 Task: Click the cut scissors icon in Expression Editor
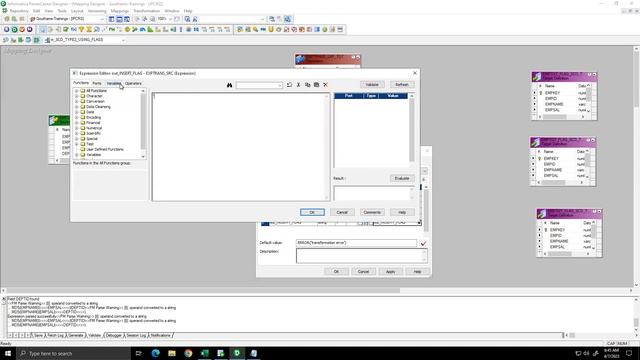click(x=298, y=85)
